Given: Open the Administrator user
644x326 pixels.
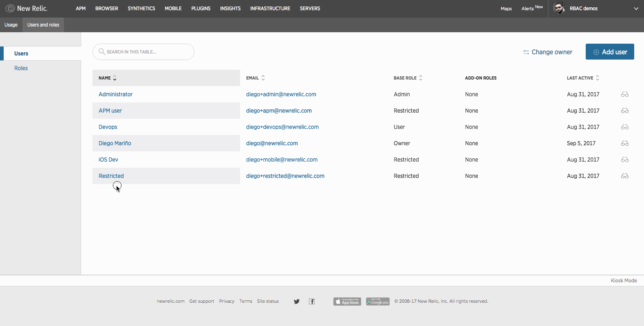Looking at the screenshot, I should coord(115,94).
